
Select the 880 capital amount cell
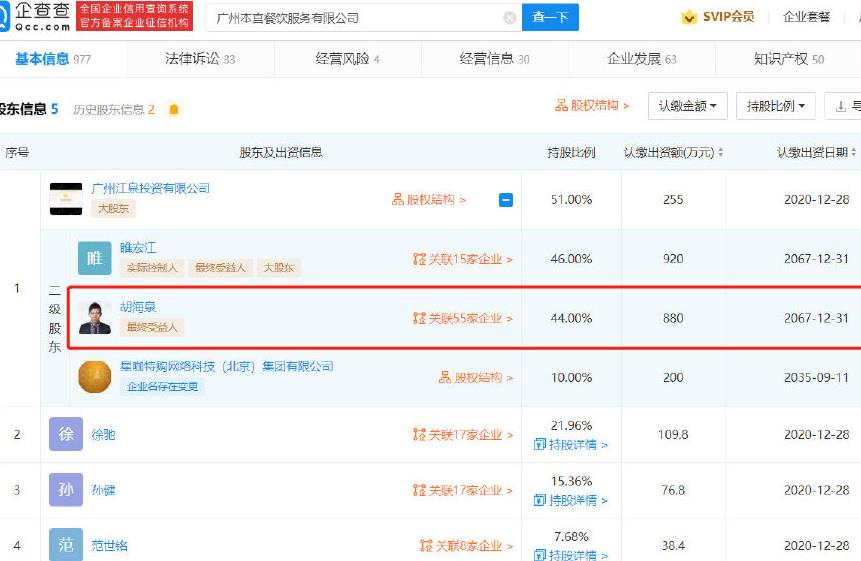673,318
